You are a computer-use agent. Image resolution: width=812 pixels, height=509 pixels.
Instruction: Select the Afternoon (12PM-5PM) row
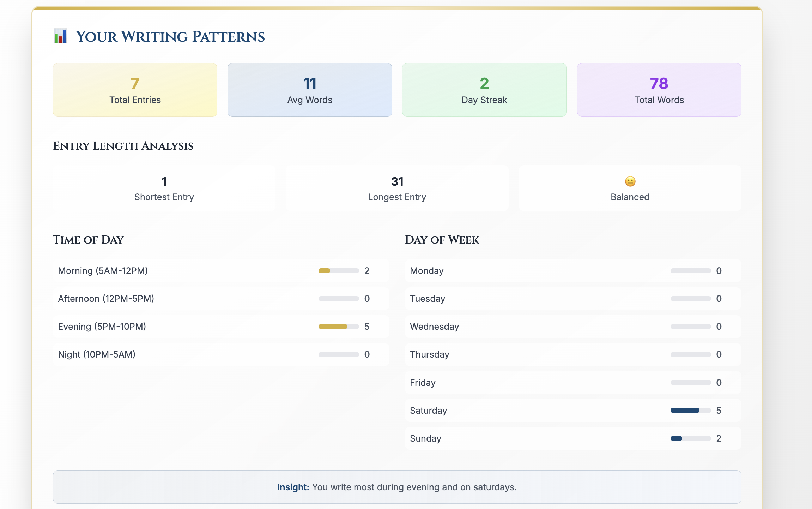[x=221, y=299]
